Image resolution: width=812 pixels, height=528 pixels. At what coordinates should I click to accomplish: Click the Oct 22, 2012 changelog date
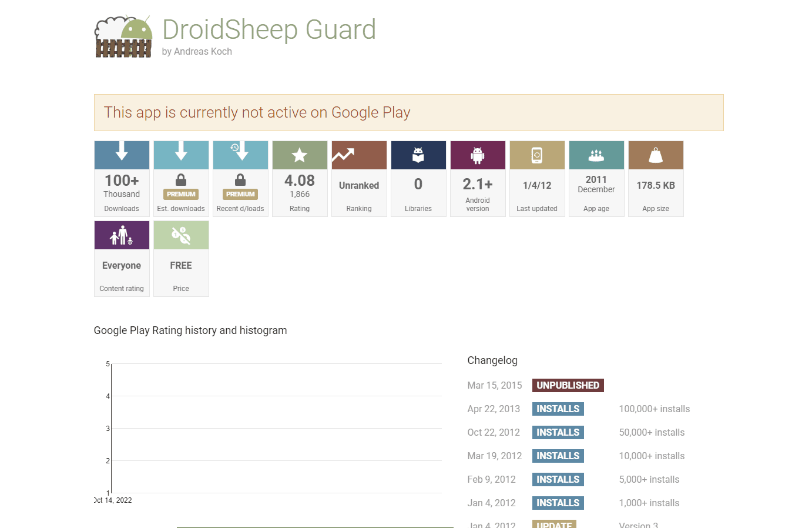pyautogui.click(x=494, y=432)
